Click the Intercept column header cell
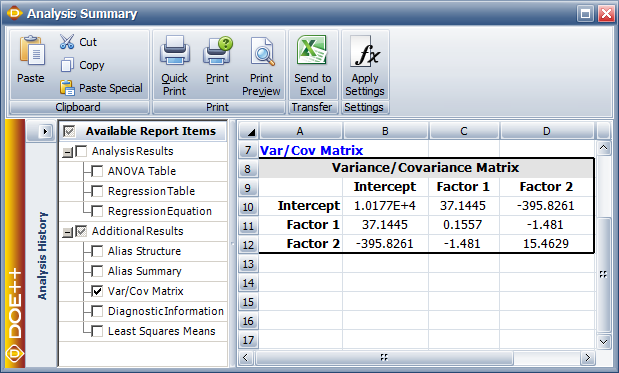 pyautogui.click(x=385, y=187)
